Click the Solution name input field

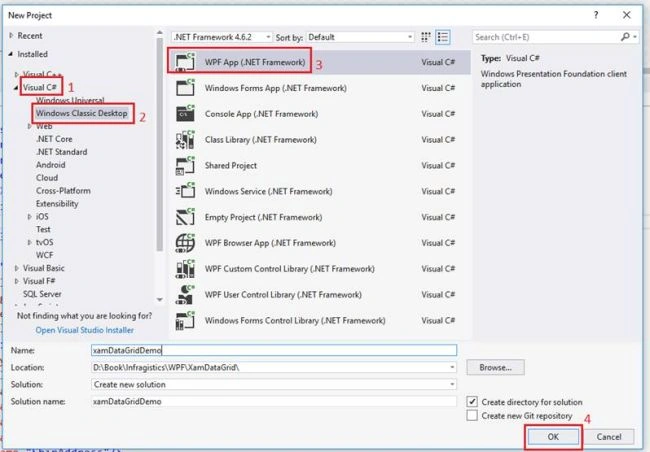click(274, 401)
